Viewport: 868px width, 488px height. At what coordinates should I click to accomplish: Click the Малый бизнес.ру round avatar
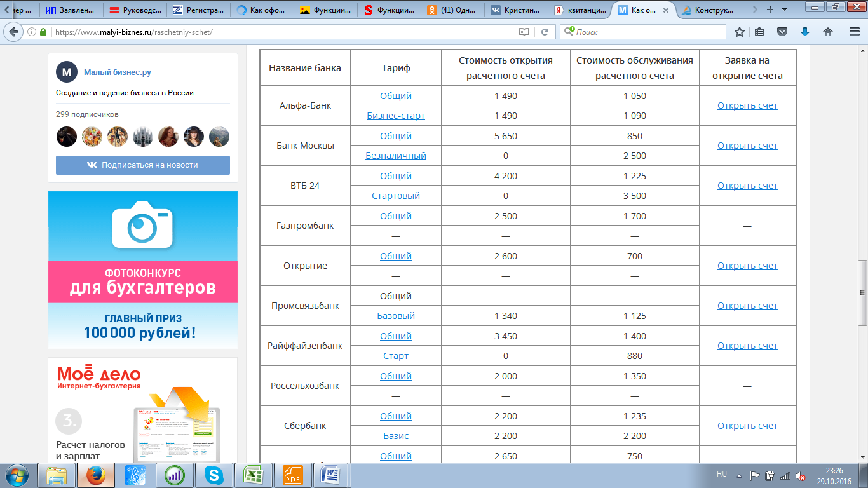(67, 72)
